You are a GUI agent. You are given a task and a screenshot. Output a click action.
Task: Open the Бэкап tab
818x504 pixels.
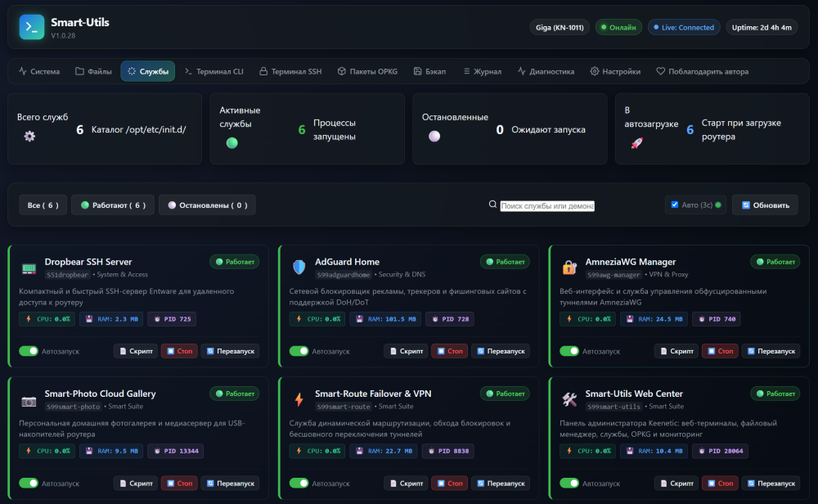pos(430,71)
